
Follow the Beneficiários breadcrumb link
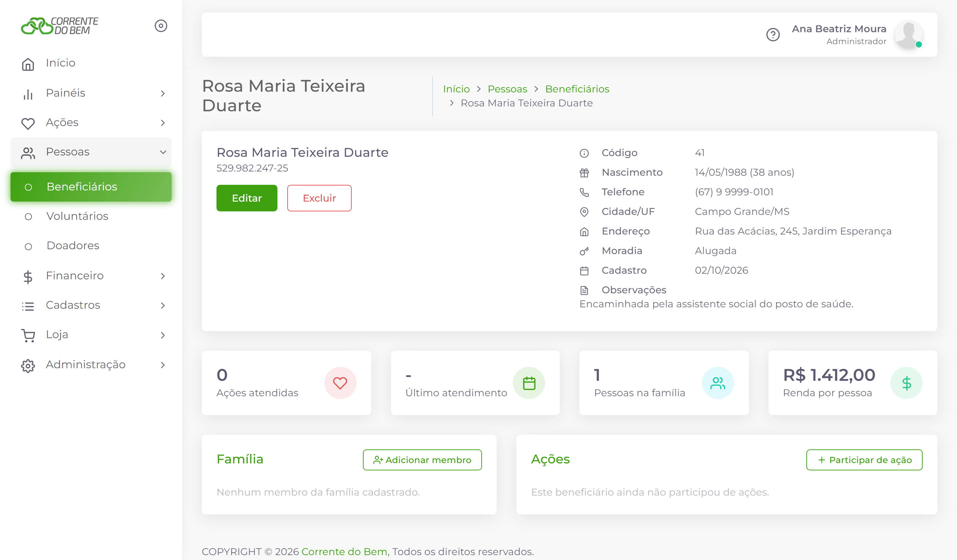tap(577, 89)
